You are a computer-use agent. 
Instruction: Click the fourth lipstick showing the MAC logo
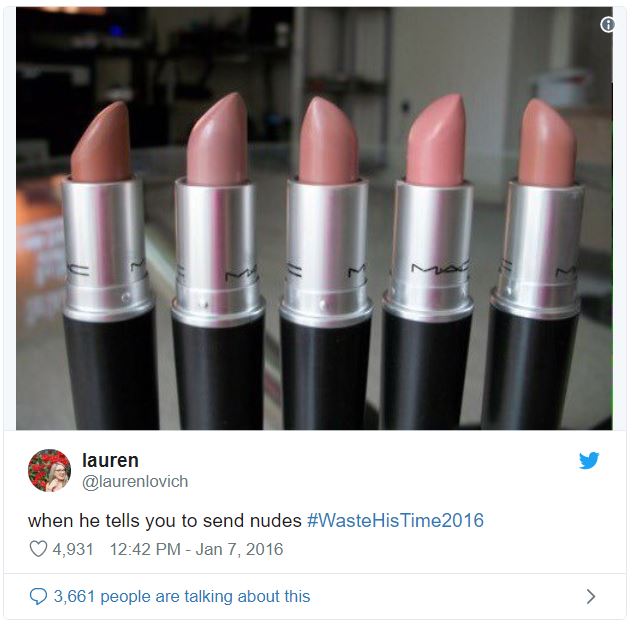tap(430, 262)
